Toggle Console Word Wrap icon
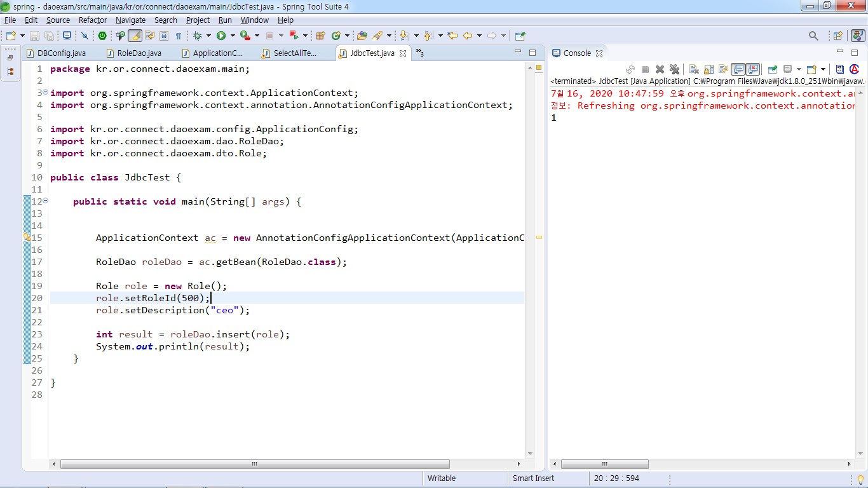This screenshot has width=868, height=488. pyautogui.click(x=723, y=69)
